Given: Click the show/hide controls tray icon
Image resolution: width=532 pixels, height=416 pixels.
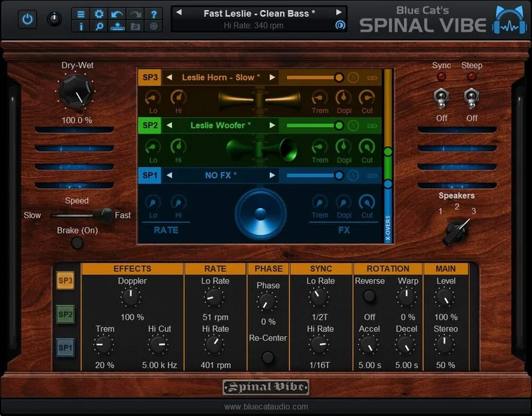Looking at the screenshot, I should pyautogui.click(x=118, y=26).
